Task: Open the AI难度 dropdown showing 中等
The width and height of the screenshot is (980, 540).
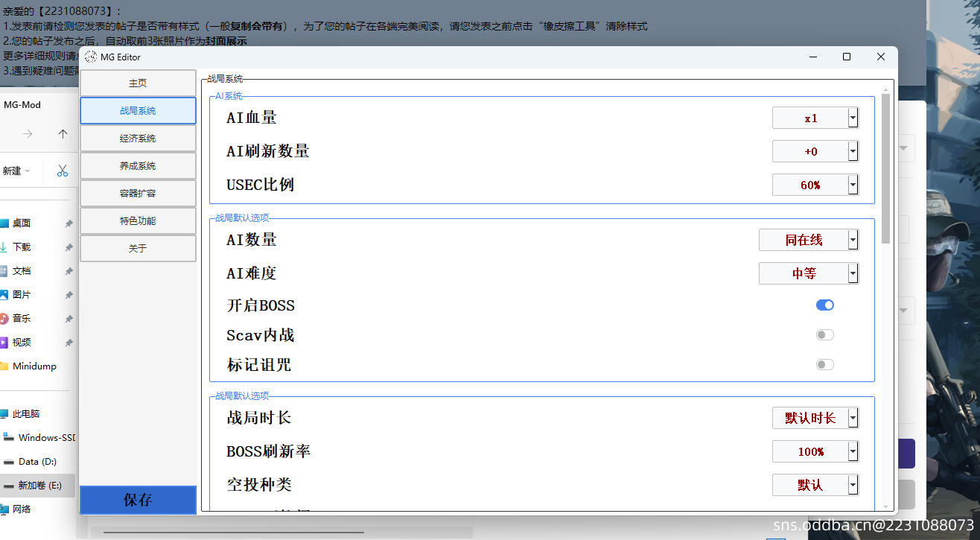Action: pyautogui.click(x=809, y=273)
